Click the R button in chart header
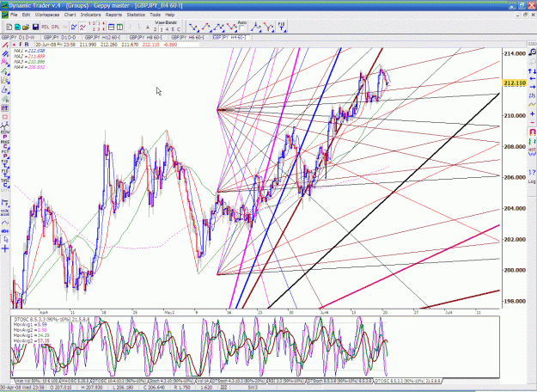Screen dimensions: 537x392 [27, 45]
